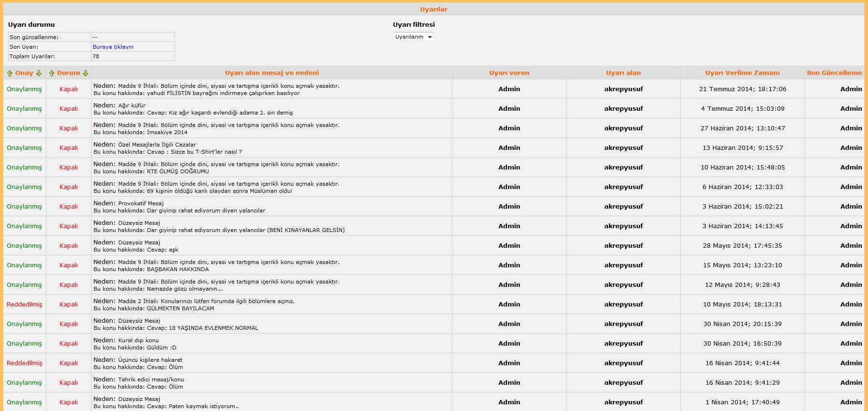Open the 'BAŞBAKAN HAKKINDA' topic
868x411 pixels.
point(178,270)
